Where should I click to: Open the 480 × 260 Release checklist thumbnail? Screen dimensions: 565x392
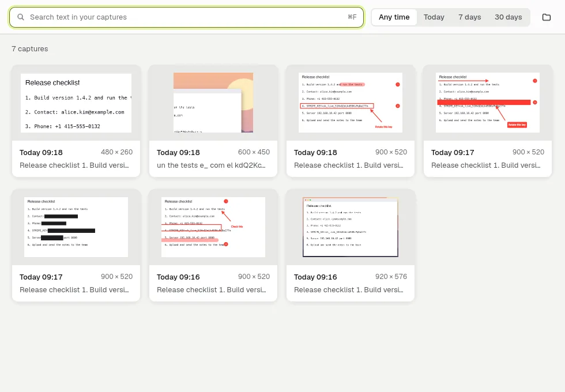click(76, 103)
